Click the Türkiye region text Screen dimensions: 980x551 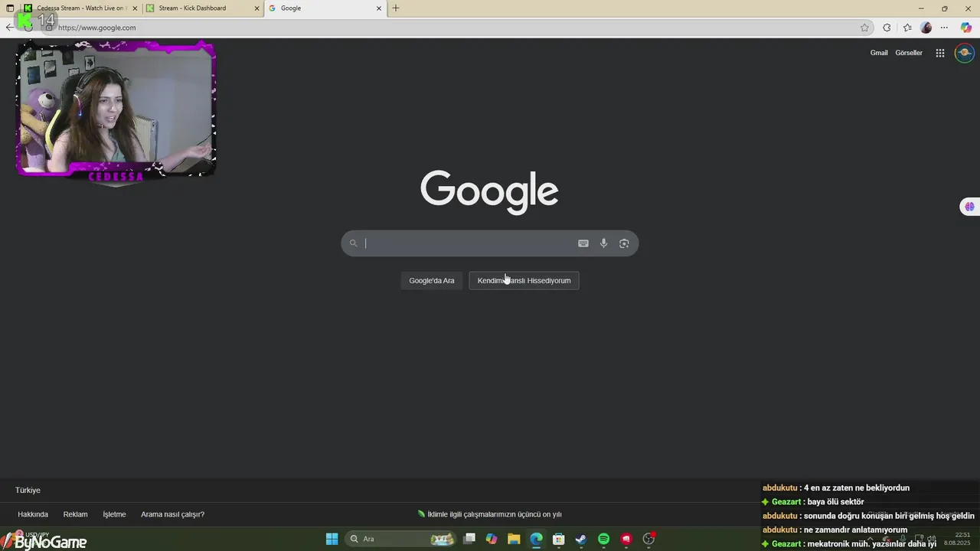(x=28, y=490)
